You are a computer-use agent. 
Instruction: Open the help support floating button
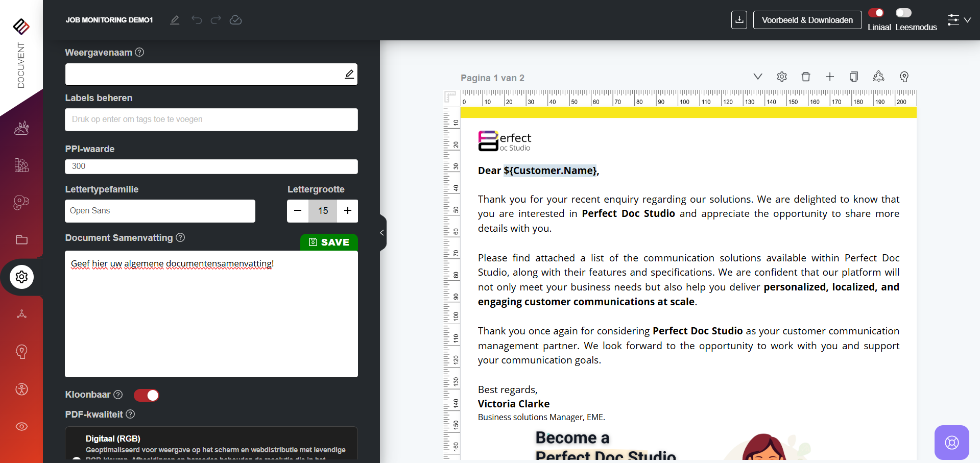click(951, 443)
